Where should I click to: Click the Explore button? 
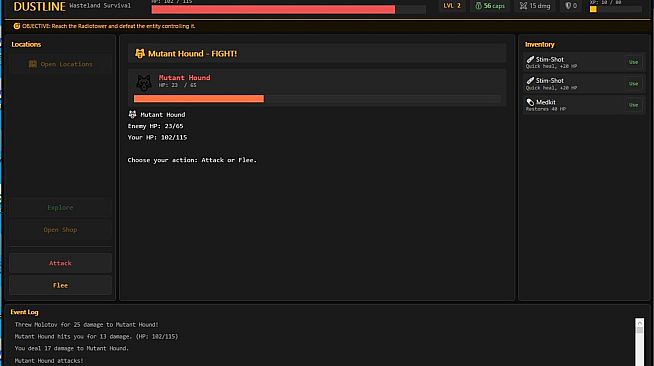pyautogui.click(x=60, y=208)
